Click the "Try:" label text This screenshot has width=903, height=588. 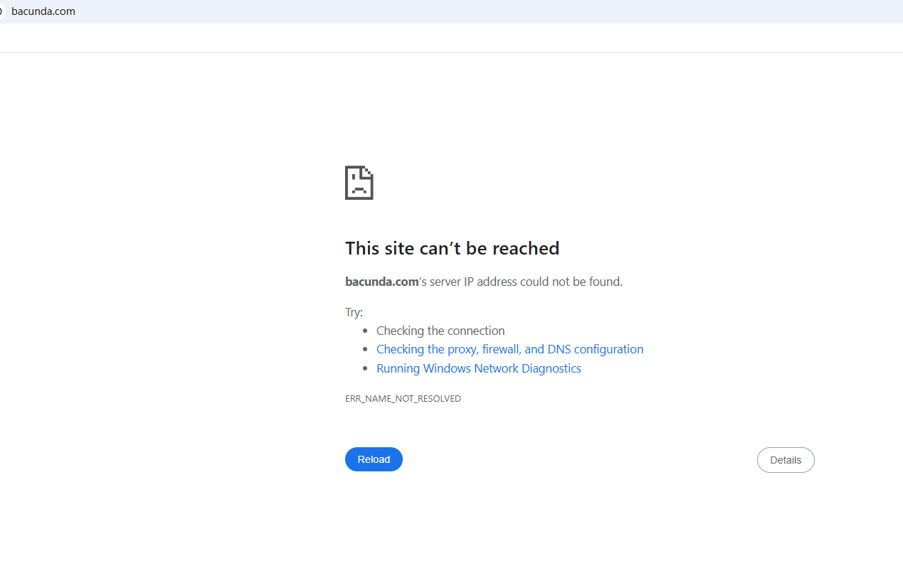[354, 312]
